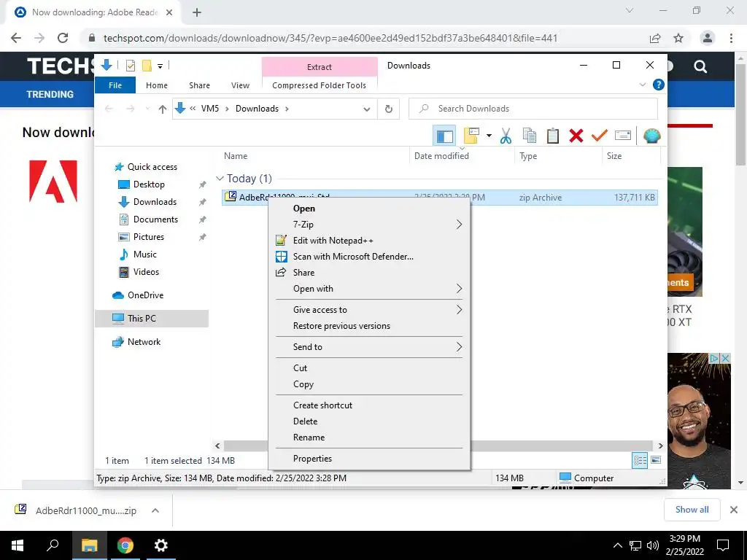Open Settings gear in Windows taskbar

click(161, 545)
